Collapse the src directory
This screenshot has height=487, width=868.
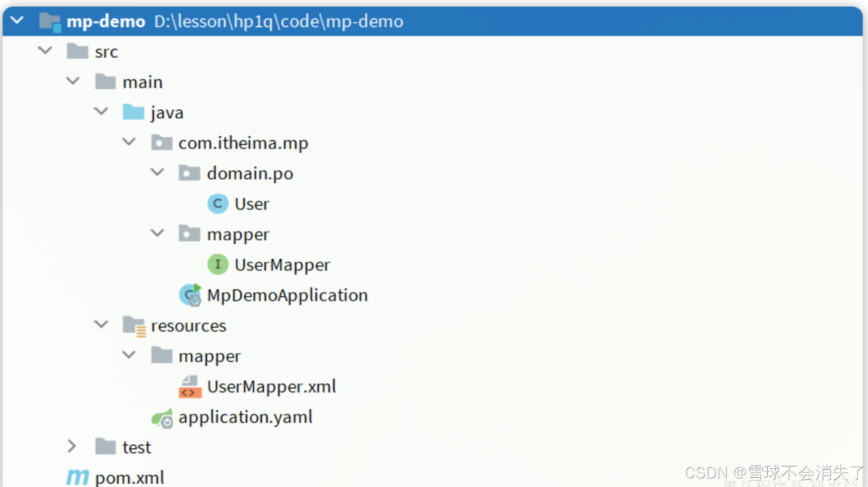(x=45, y=51)
